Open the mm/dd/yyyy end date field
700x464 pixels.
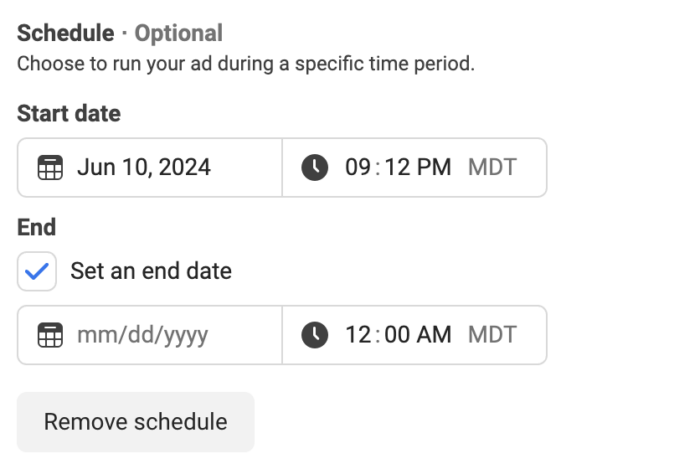150,335
